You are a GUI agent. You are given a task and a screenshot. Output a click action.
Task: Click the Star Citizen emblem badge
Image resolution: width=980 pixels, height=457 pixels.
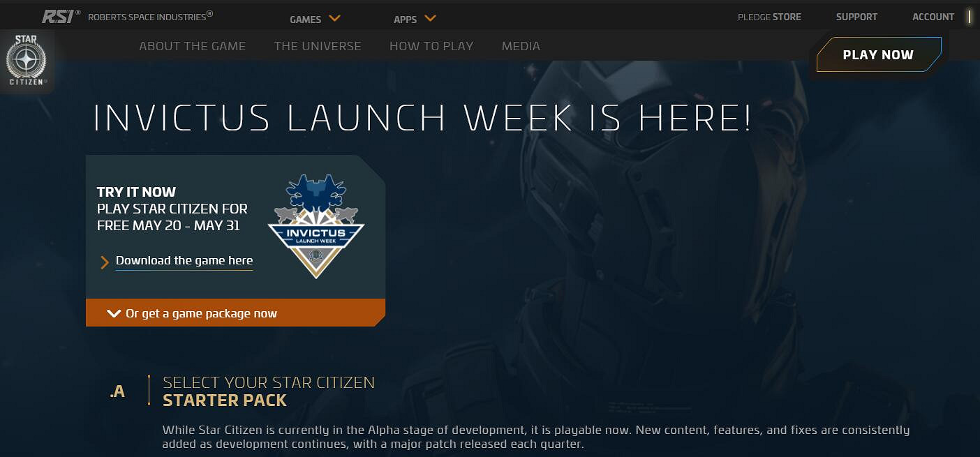point(27,61)
